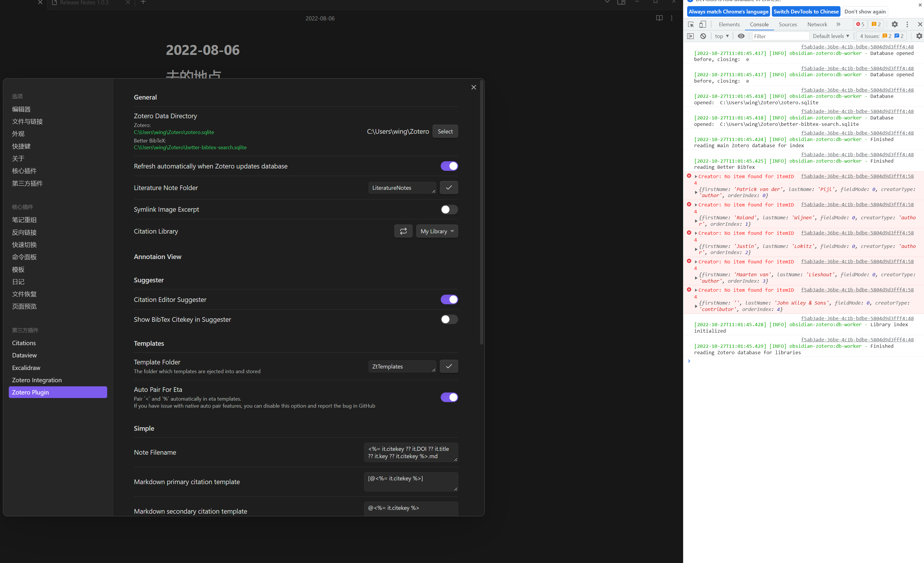Click the refresh icon next to Citation Library
This screenshot has height=563, width=924.
tap(403, 231)
